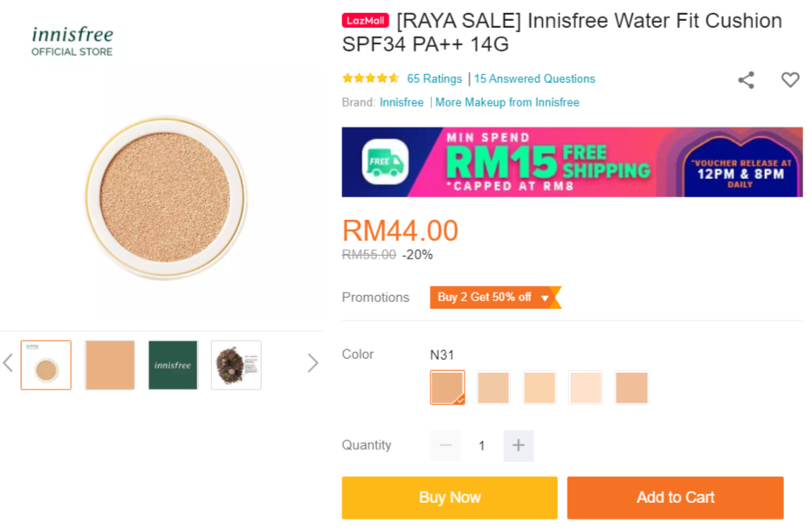Viewport: 812px width, 530px height.
Task: Open More Makeup from Innisfree link
Action: tap(507, 102)
